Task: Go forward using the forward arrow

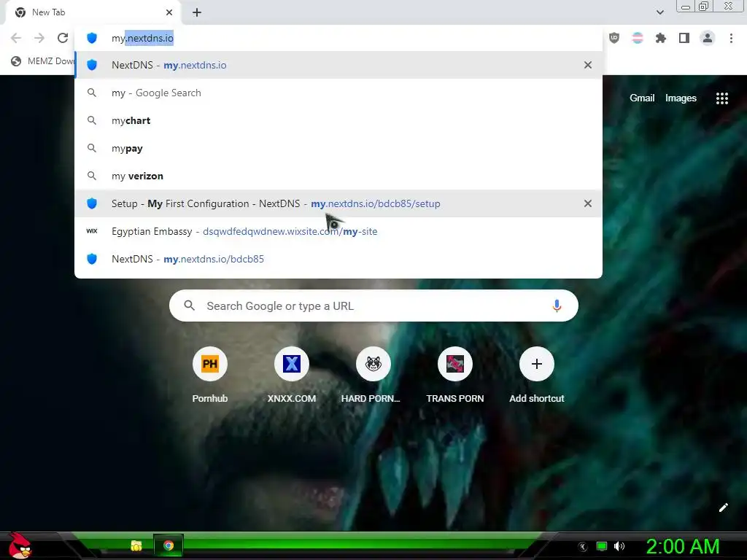Action: pos(39,38)
